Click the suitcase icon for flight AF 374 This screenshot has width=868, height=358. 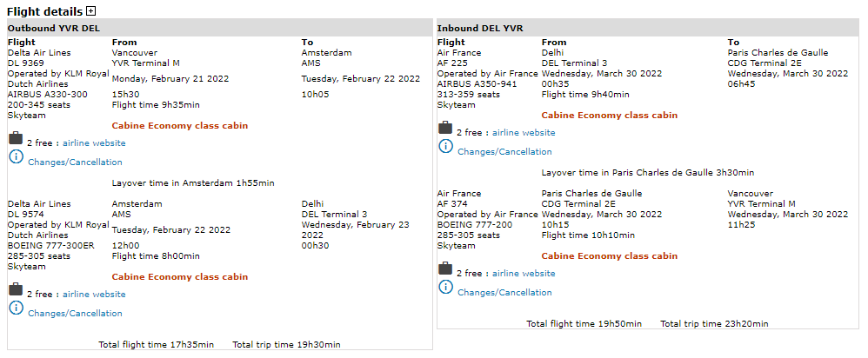[445, 269]
